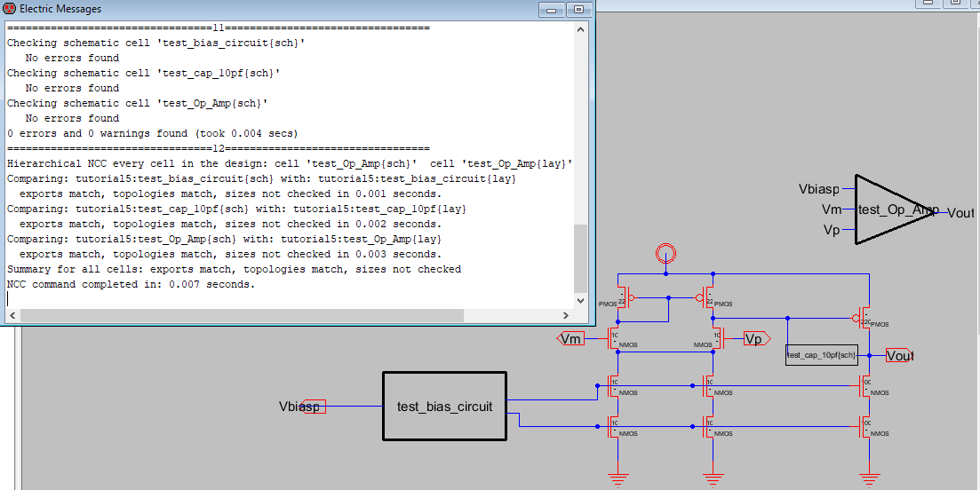Image resolution: width=980 pixels, height=490 pixels.
Task: Select the power supply symbol
Action: 664,256
